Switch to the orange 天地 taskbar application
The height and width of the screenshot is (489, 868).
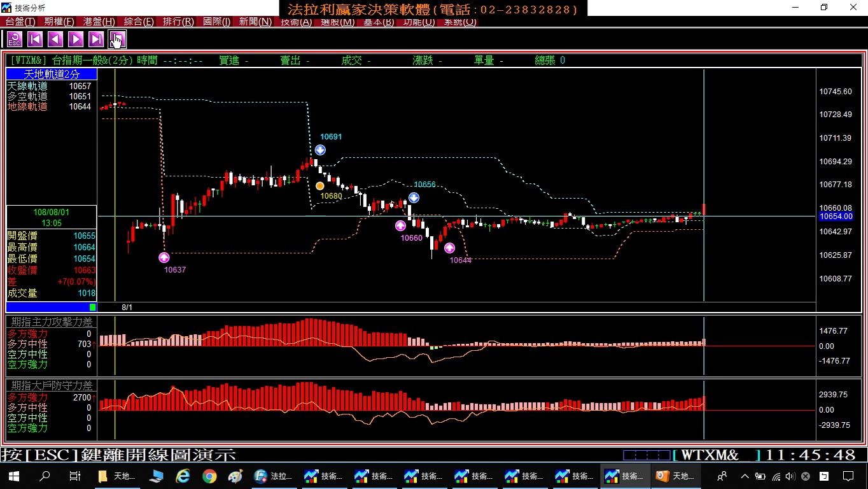[676, 476]
